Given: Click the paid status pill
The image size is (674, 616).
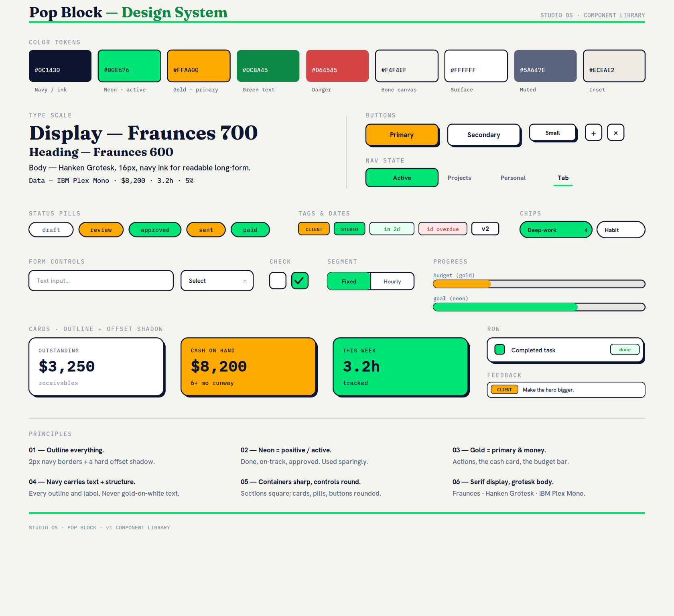Looking at the screenshot, I should [250, 230].
